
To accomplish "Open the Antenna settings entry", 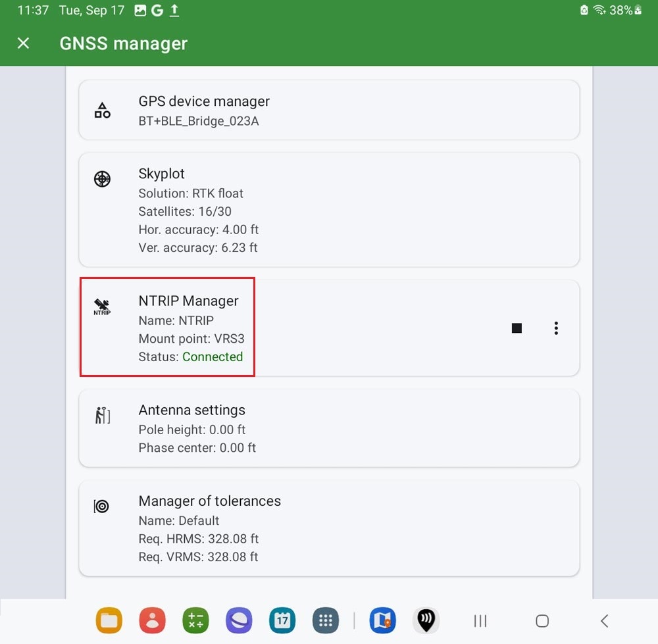I will [x=329, y=428].
